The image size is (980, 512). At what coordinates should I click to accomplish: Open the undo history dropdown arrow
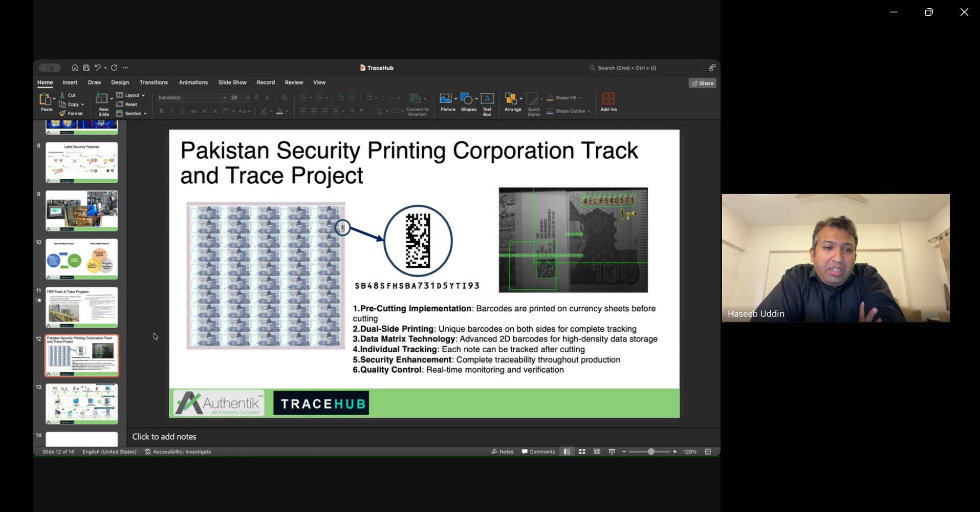tap(105, 68)
